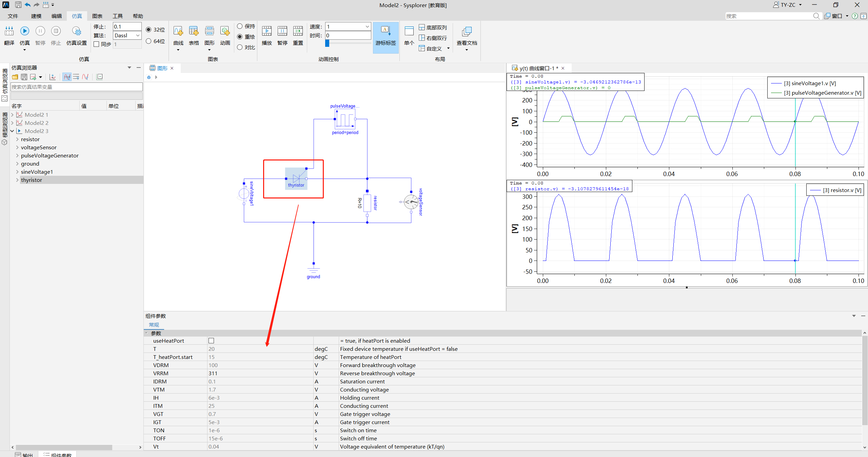The width and height of the screenshot is (868, 457).
Task: Toggle the 游标标签 cursor label tool
Action: pos(386,37)
